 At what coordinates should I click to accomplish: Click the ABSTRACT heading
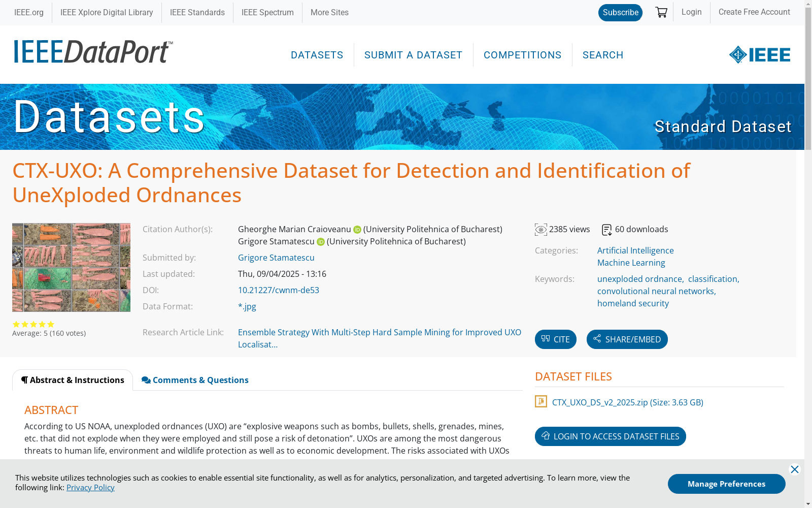(51, 410)
